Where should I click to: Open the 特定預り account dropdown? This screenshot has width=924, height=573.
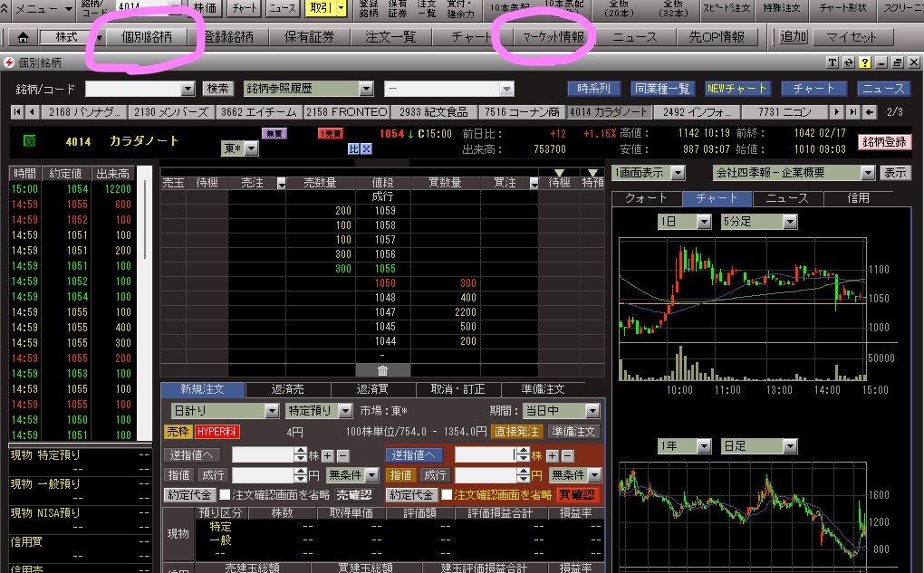319,410
